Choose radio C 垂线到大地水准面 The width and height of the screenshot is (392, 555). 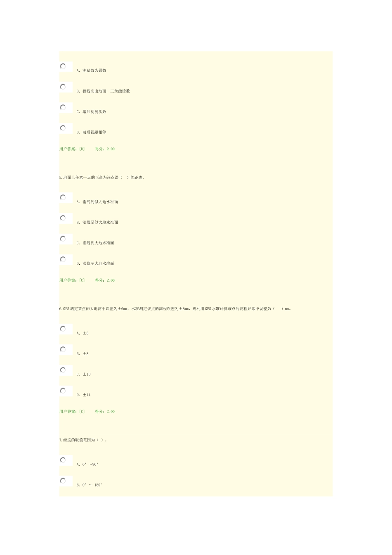pos(63,239)
